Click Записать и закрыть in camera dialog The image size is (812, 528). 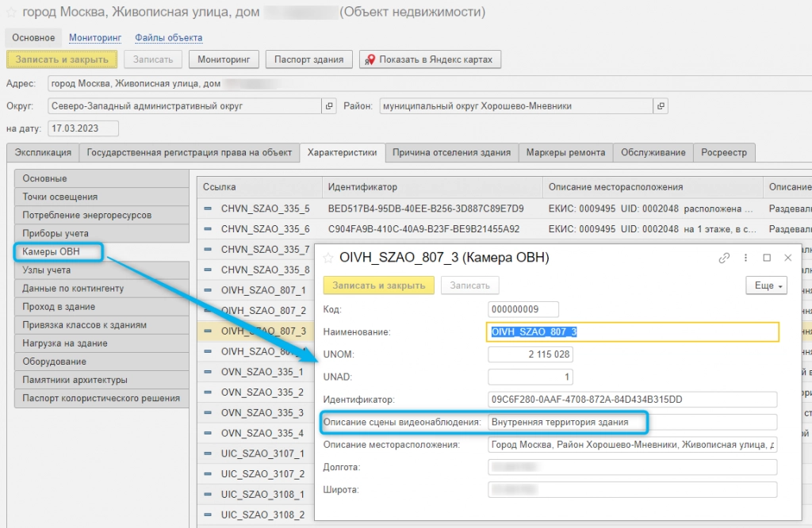[378, 285]
